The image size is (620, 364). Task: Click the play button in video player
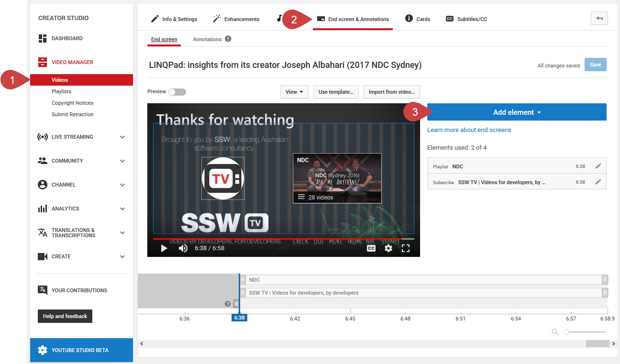click(164, 248)
